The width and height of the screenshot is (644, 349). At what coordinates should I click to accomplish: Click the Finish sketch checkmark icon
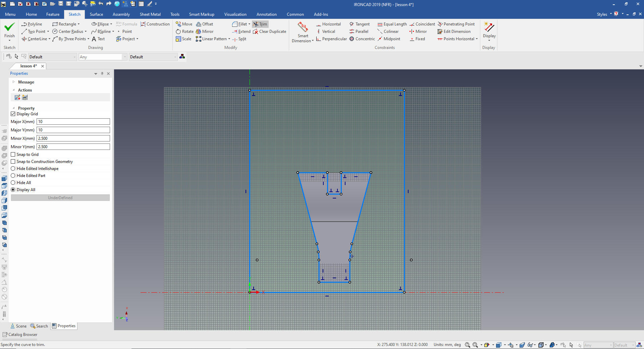pos(9,27)
